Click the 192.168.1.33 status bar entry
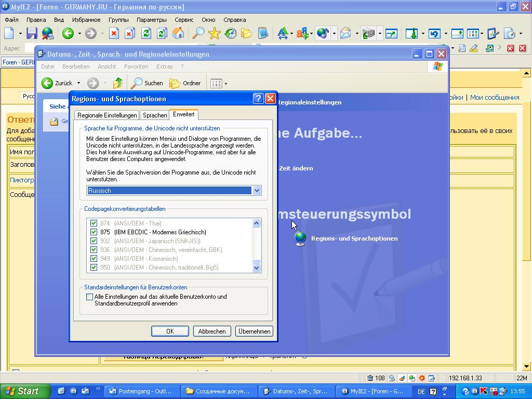 [465, 378]
